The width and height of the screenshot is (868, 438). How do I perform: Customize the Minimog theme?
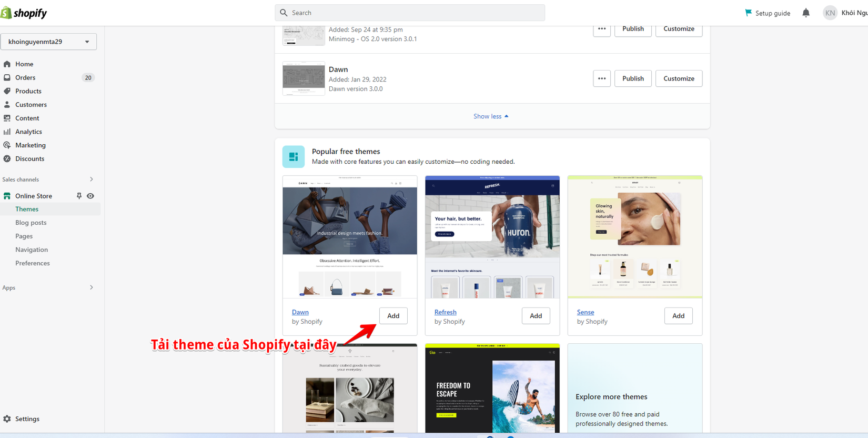coord(679,29)
